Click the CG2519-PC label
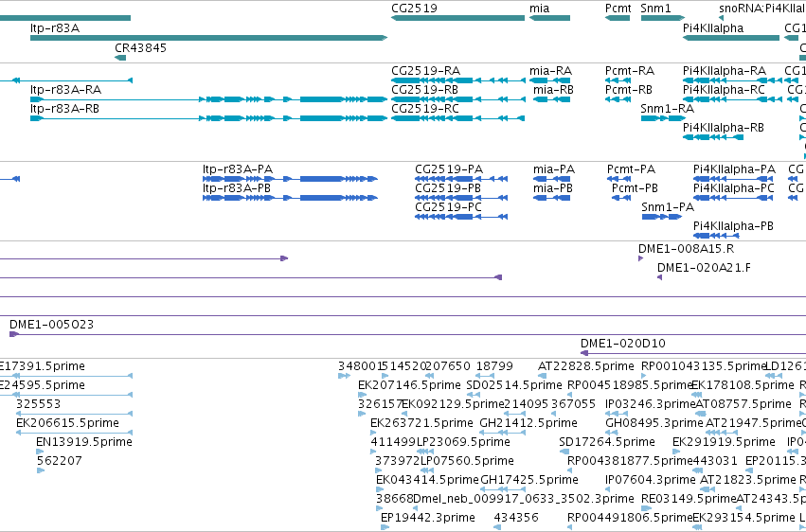Image resolution: width=806 pixels, height=532 pixels. coord(448,207)
